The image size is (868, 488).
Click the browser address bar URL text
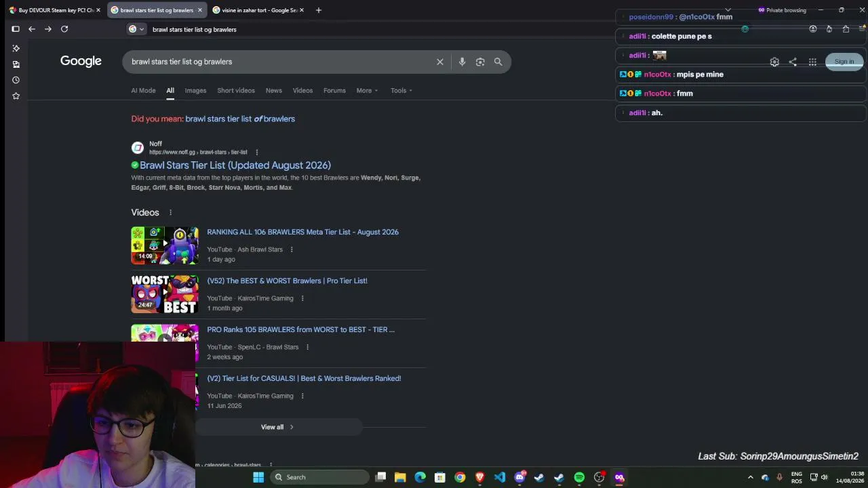coord(195,29)
